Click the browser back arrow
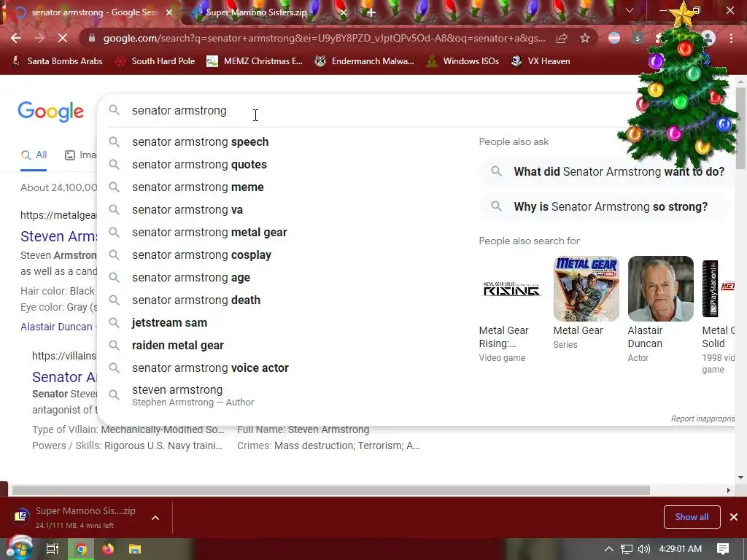The image size is (747, 560). [16, 38]
